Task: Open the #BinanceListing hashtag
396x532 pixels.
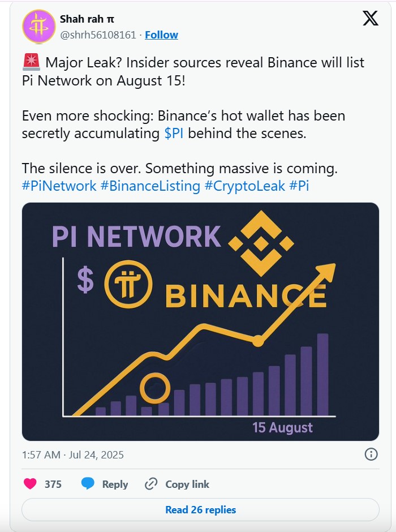Action: pos(150,186)
